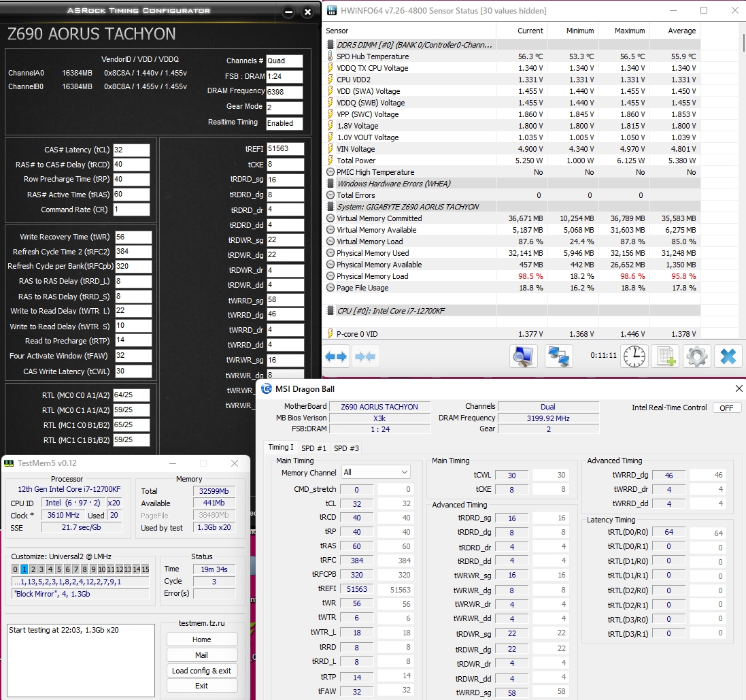The width and height of the screenshot is (746, 700).
Task: Toggle TestMem5 test number 0 box
Action: tap(15, 569)
